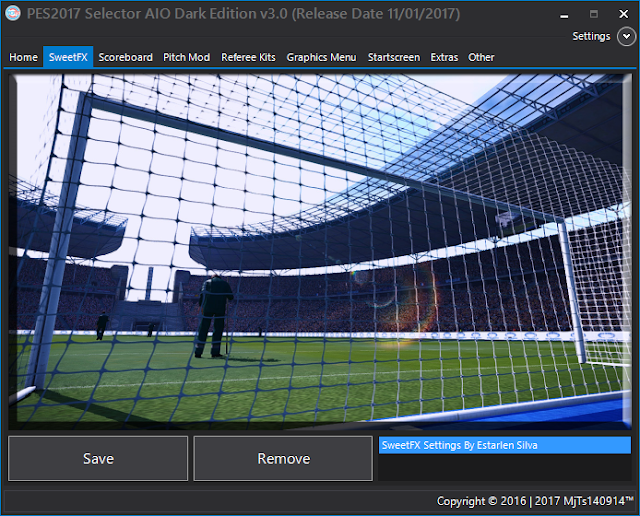
Task: Click the copyright MjTs140914 text
Action: point(535,501)
